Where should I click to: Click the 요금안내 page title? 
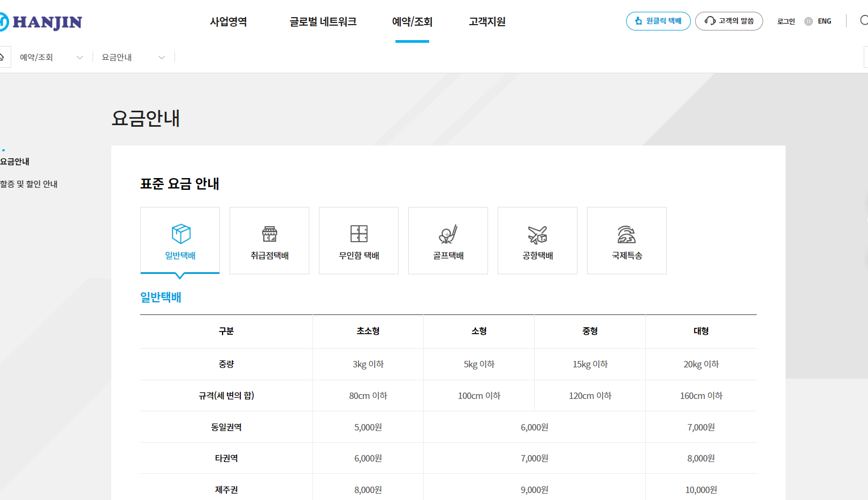click(x=146, y=118)
